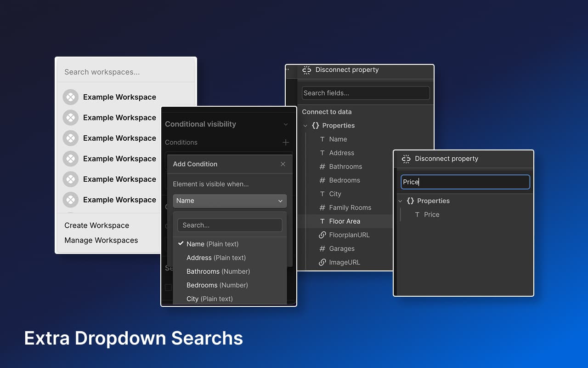This screenshot has width=588, height=368.
Task: Click the {} braces icon beside Properties
Action: click(x=315, y=125)
